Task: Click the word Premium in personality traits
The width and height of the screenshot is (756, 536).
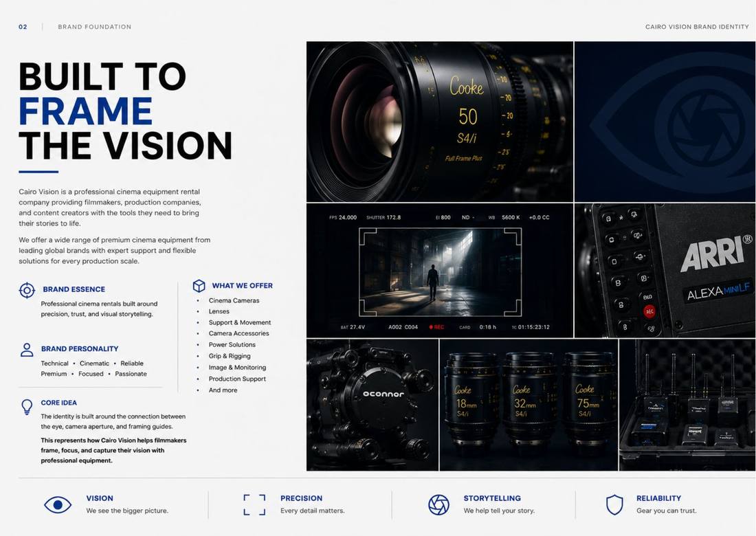Action: click(54, 374)
